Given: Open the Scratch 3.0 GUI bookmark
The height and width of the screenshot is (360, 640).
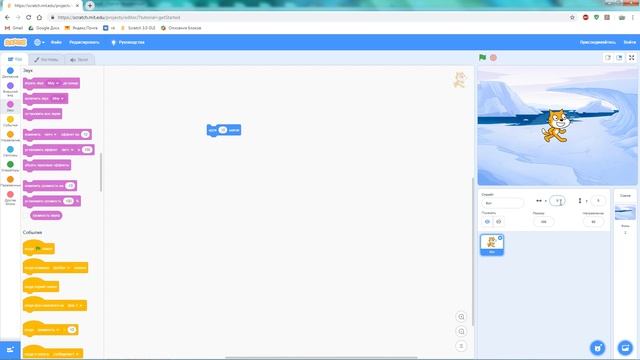Looking at the screenshot, I should [138, 28].
